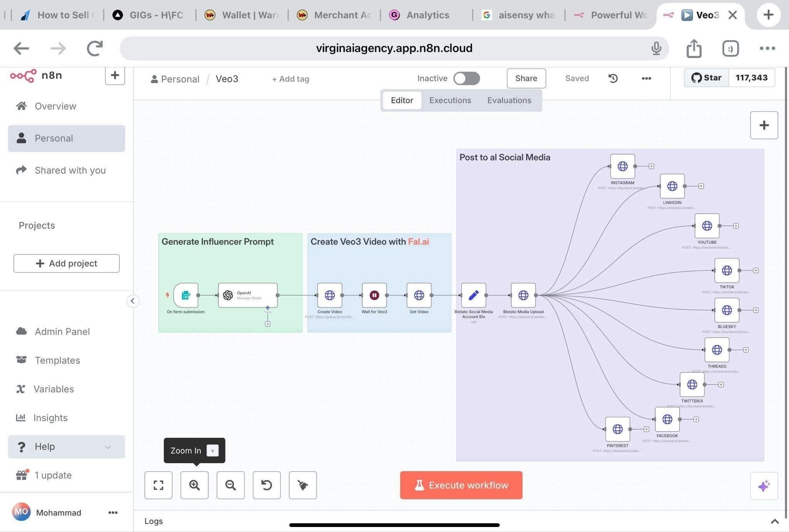Select the Wait for Veo3 node
The height and width of the screenshot is (532, 789).
[x=374, y=295]
